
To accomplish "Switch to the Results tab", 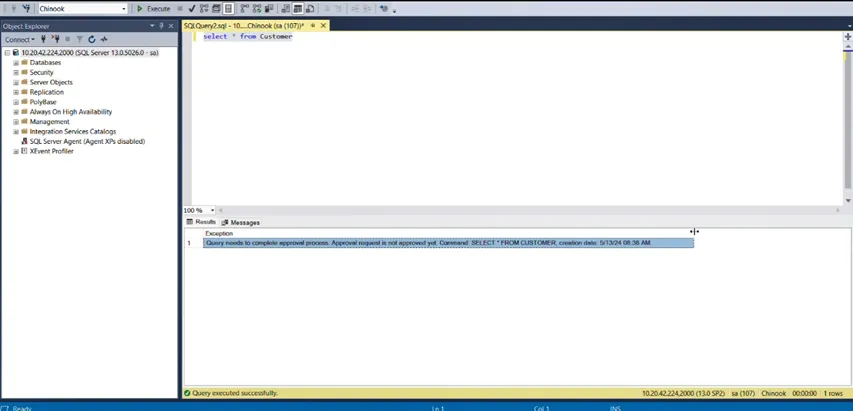I will click(201, 222).
